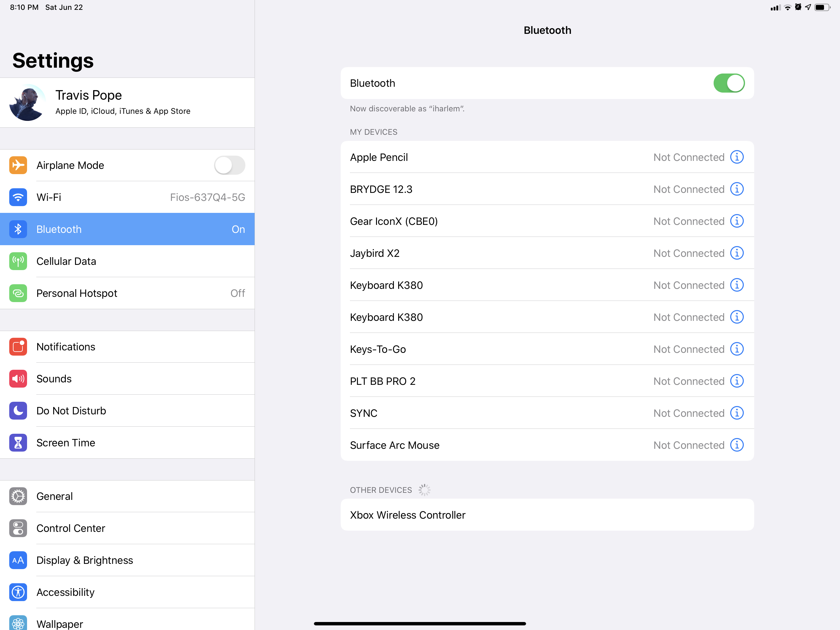Open Screen Time settings
Screen dimensions: 840x630
tap(127, 443)
